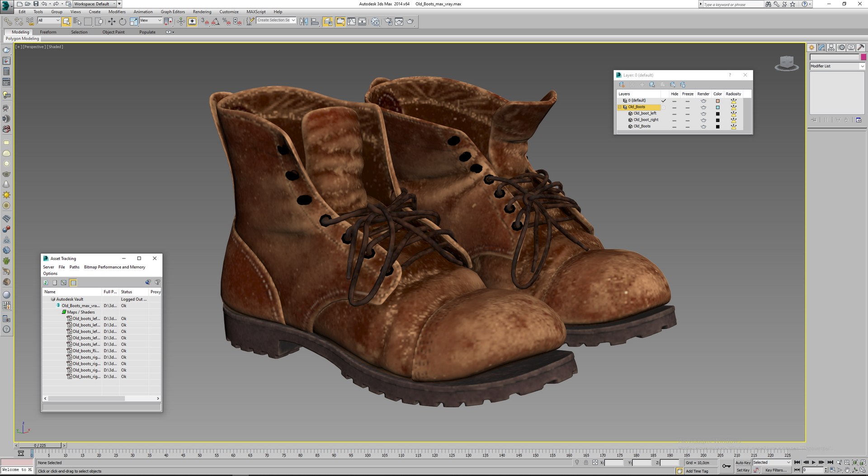Open the selection filter All dropdown
Screen dimensions: 868x476
pyautogui.click(x=49, y=20)
